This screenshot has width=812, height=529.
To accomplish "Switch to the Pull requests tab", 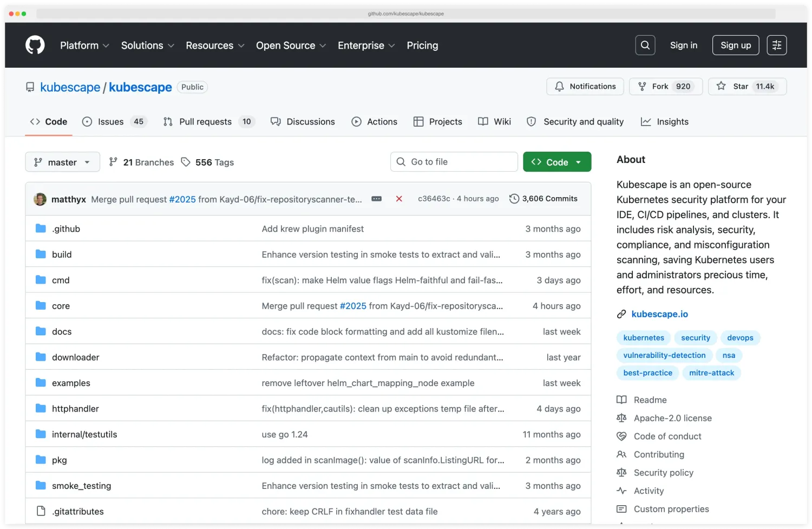I will coord(209,122).
